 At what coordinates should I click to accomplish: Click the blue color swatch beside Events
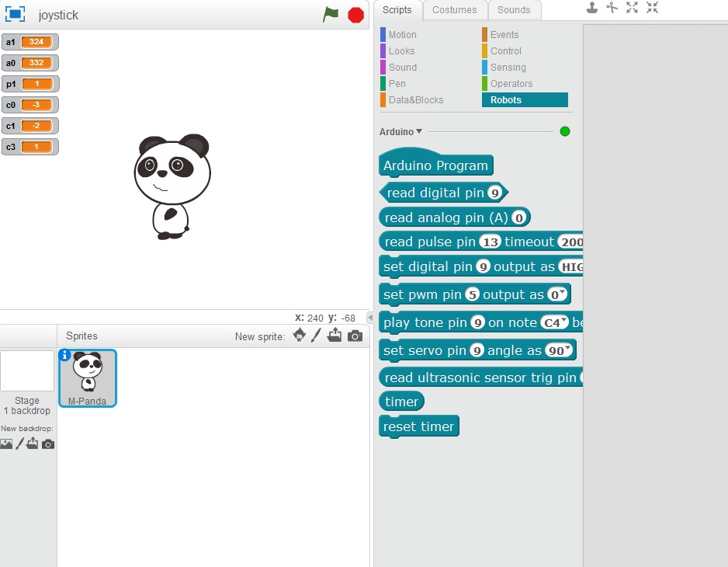point(485,34)
